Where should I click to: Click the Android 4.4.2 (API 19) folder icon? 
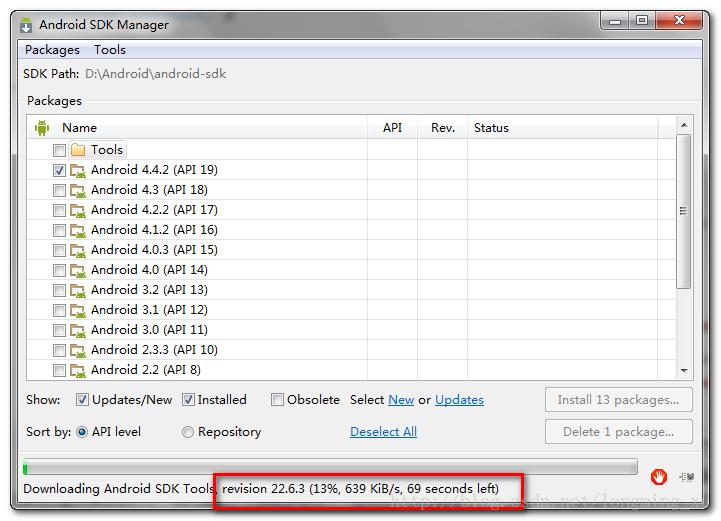click(x=78, y=171)
